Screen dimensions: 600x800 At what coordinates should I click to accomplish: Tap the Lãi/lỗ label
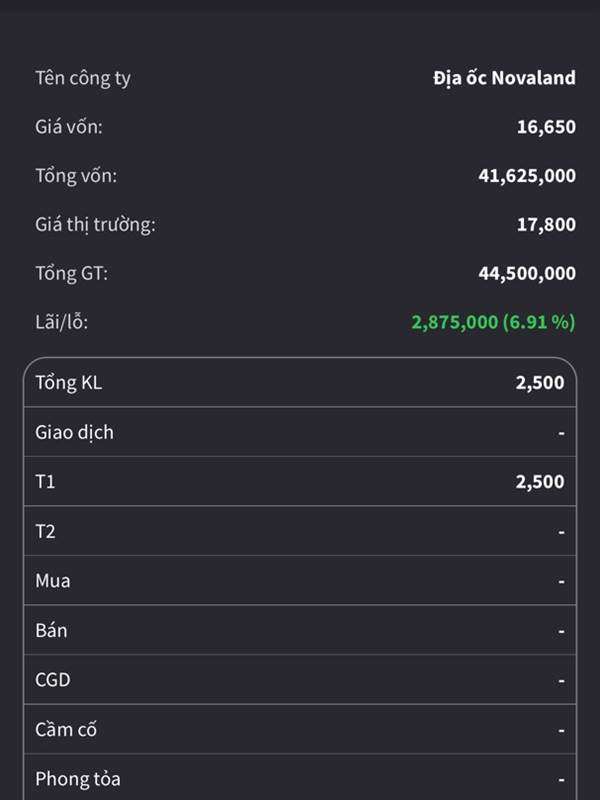tap(61, 322)
